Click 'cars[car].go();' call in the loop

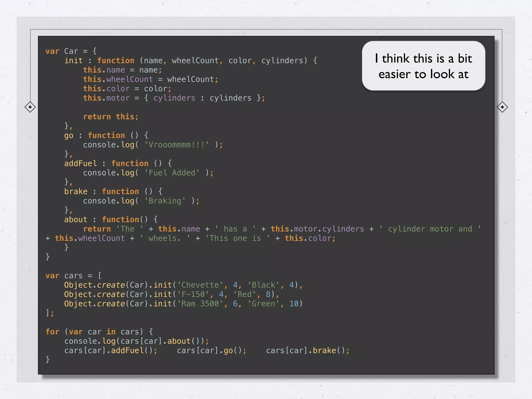[211, 350]
